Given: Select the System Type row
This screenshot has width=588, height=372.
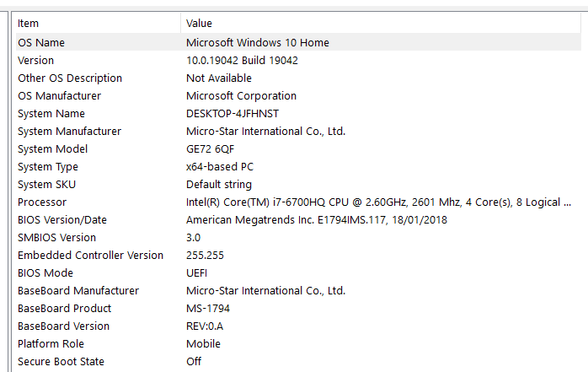Looking at the screenshot, I should tap(298, 167).
